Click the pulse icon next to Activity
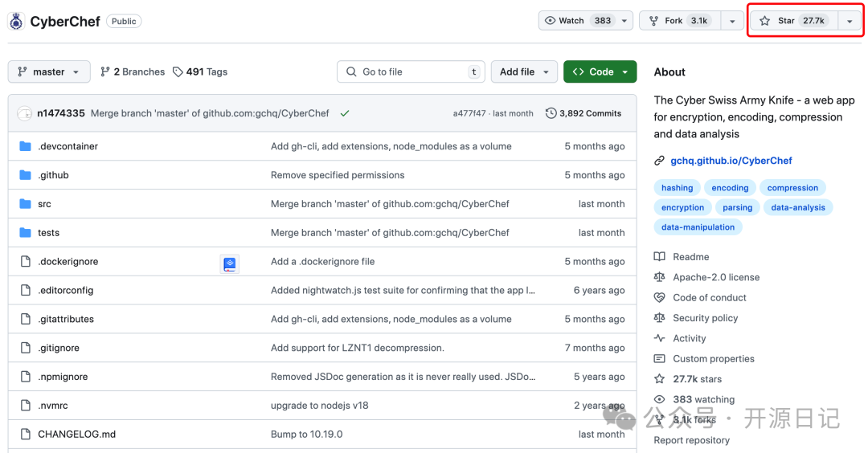Image resolution: width=868 pixels, height=453 pixels. pyautogui.click(x=659, y=338)
